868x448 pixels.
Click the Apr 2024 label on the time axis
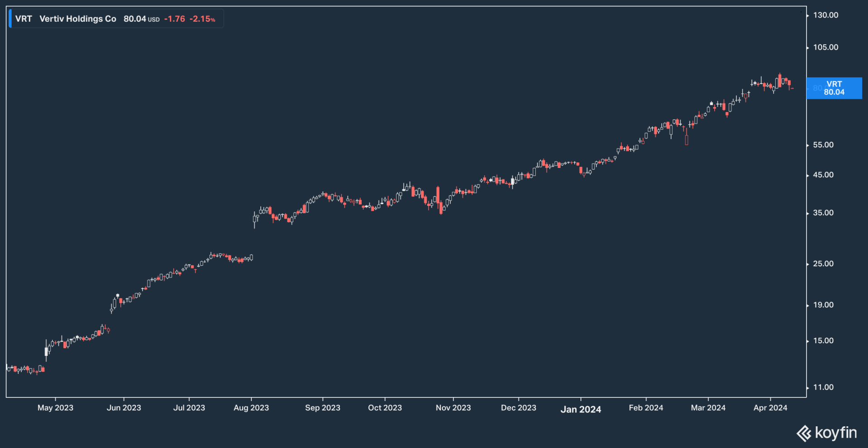pyautogui.click(x=770, y=408)
